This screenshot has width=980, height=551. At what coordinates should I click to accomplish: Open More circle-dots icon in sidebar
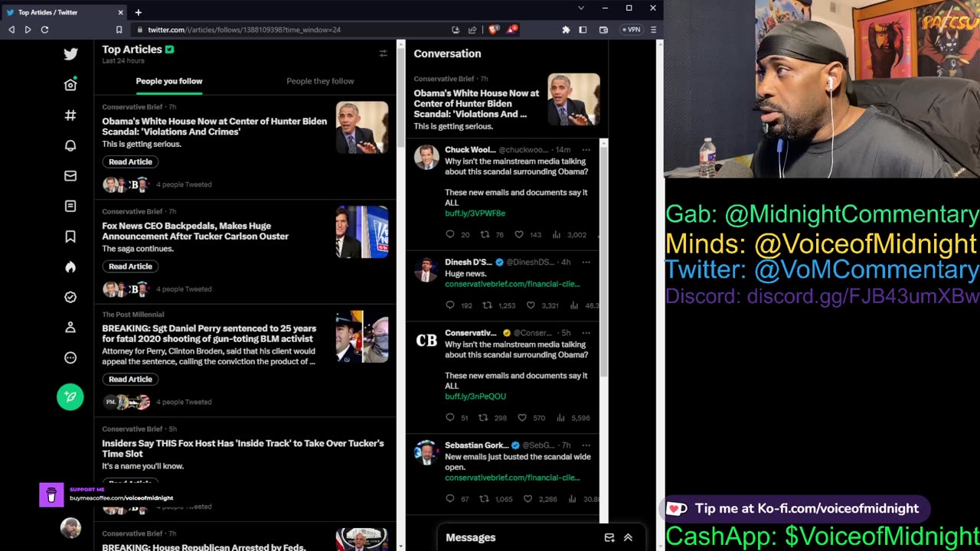[x=70, y=357]
